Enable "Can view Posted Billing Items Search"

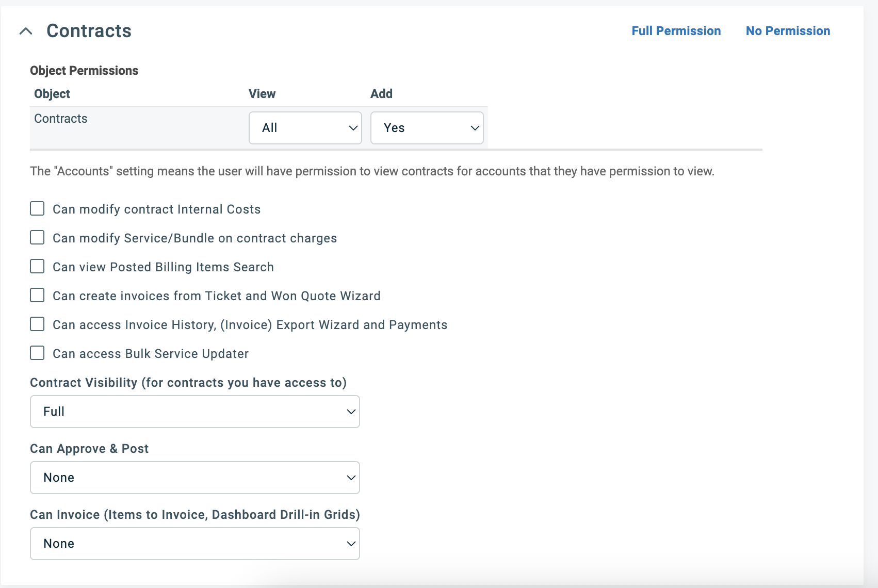(37, 266)
